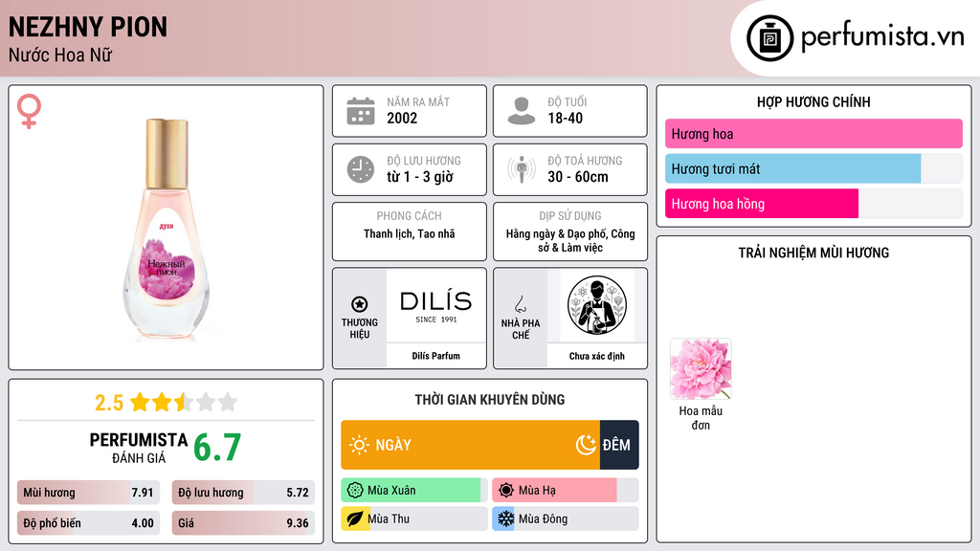Click the Mùa Hạ season bar

pos(566,491)
